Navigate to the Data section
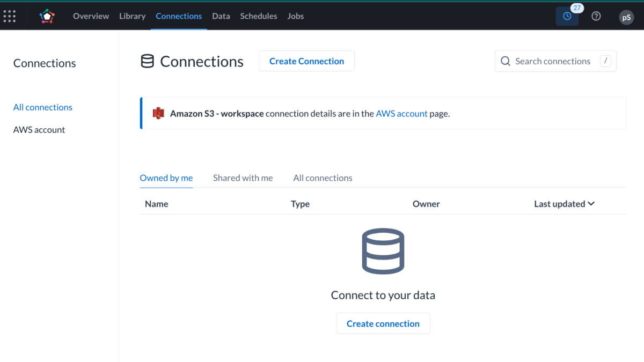 pyautogui.click(x=221, y=16)
